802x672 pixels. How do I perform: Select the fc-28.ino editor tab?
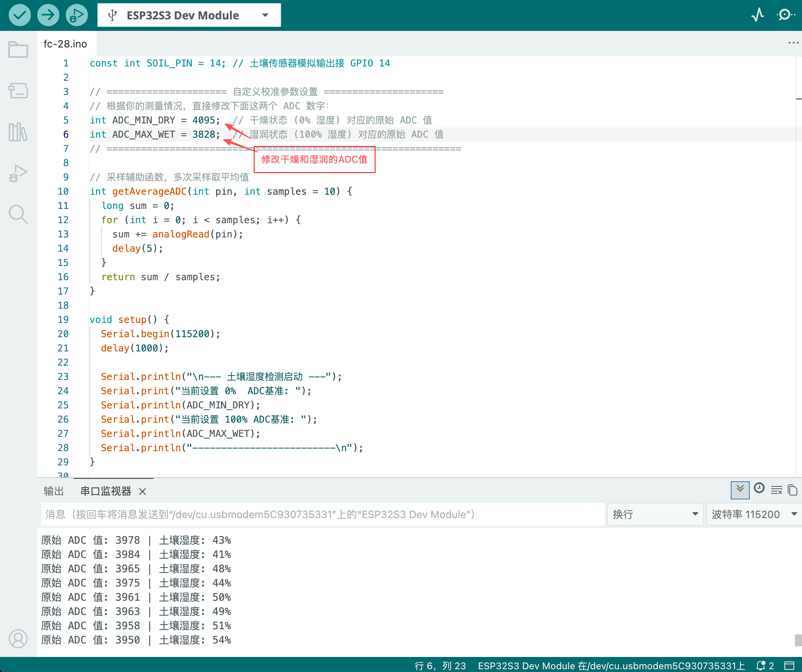(x=65, y=44)
